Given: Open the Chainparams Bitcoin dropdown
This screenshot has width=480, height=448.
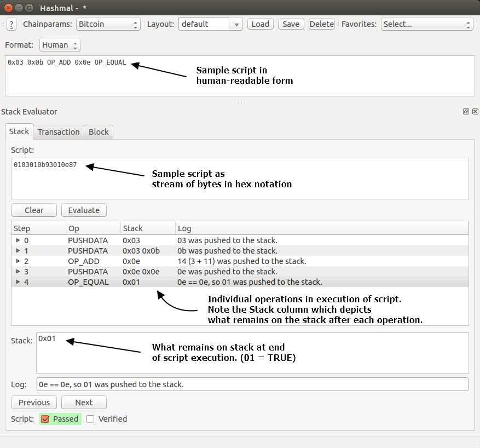Looking at the screenshot, I should (108, 24).
